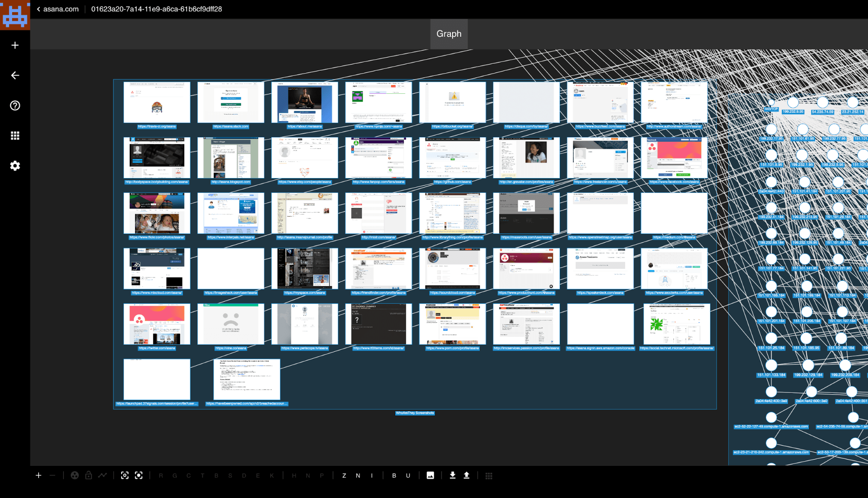Select the Graph tab view
The height and width of the screenshot is (498, 868).
pyautogui.click(x=449, y=33)
